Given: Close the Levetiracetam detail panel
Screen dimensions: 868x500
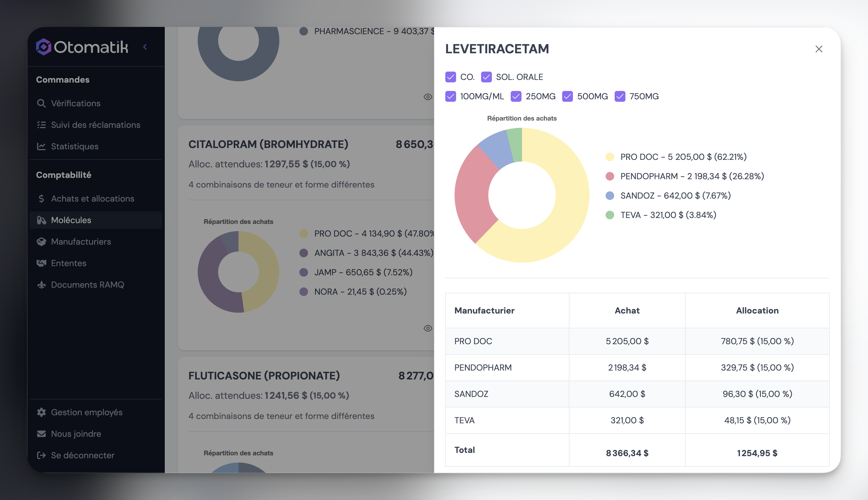Looking at the screenshot, I should pyautogui.click(x=818, y=49).
